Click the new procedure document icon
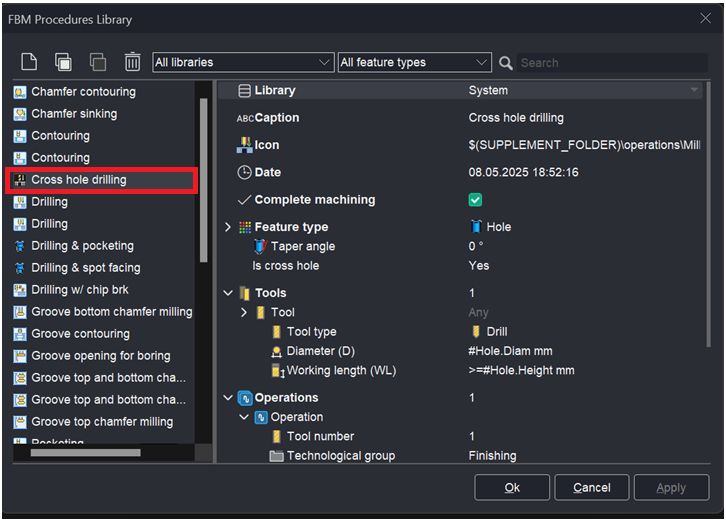 (29, 62)
